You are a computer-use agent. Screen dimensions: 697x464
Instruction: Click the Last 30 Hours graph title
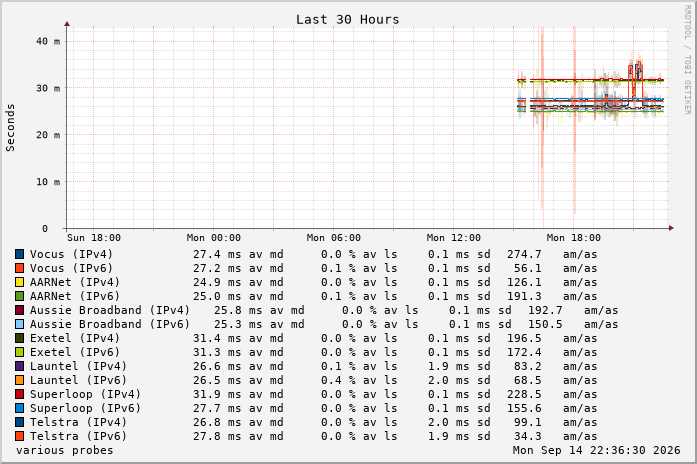pyautogui.click(x=348, y=20)
